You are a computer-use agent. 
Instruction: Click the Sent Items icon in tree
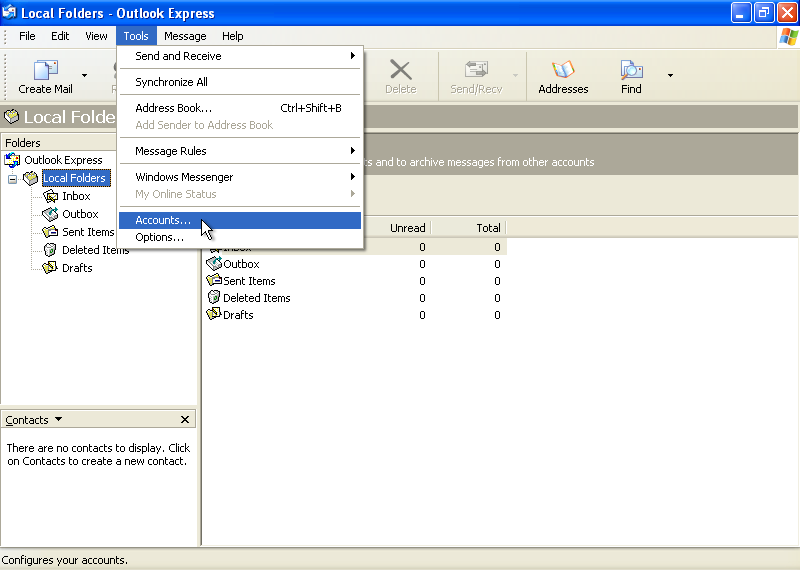[x=50, y=232]
